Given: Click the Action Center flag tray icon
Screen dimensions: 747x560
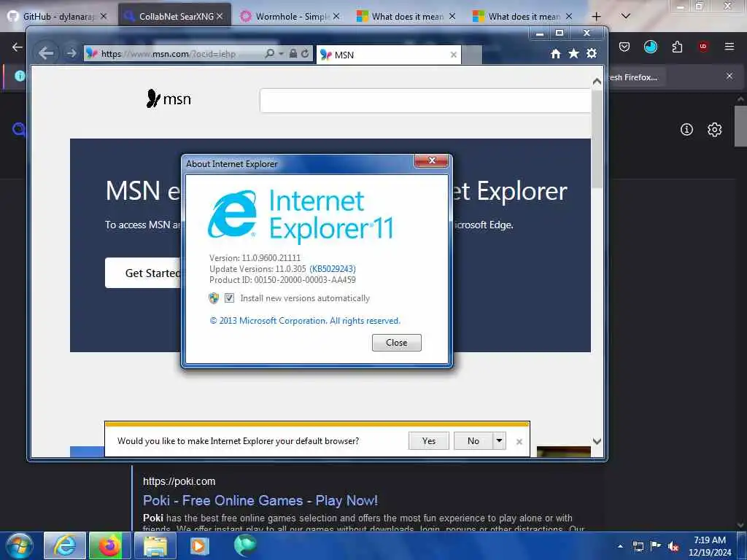Looking at the screenshot, I should [656, 546].
